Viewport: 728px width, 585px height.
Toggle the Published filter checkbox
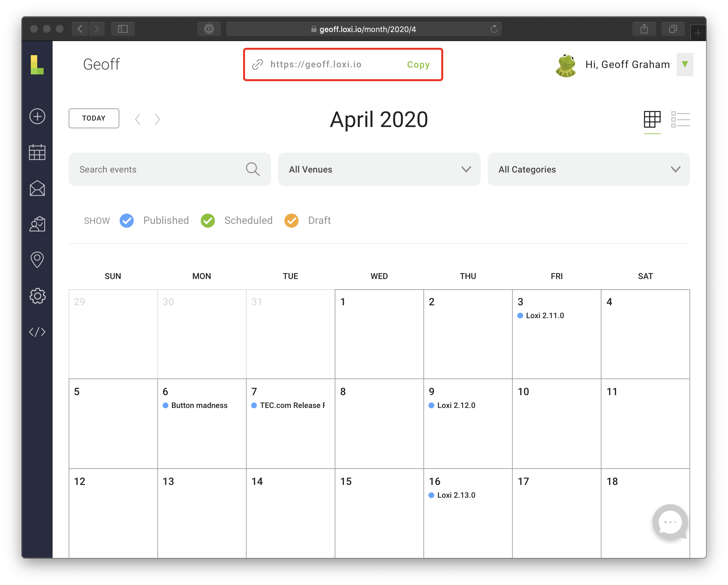[127, 221]
